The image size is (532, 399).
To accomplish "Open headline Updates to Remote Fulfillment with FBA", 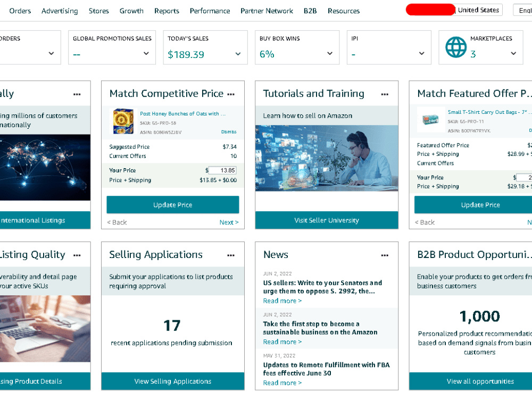I will point(327,369).
